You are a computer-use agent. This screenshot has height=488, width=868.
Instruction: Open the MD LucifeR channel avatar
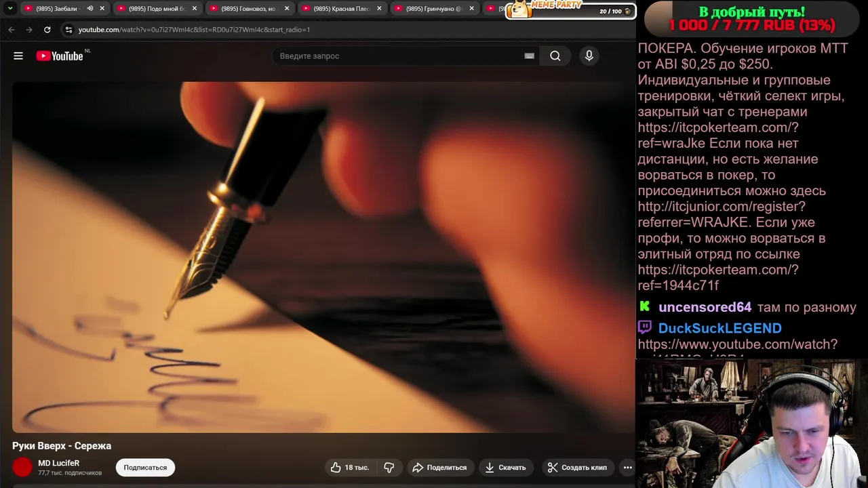[22, 467]
